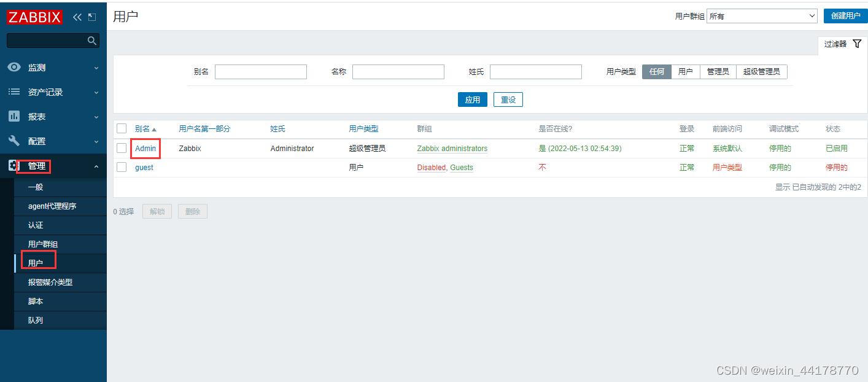Click the gear icon for 管理
This screenshot has width=868, height=382.
click(x=12, y=166)
